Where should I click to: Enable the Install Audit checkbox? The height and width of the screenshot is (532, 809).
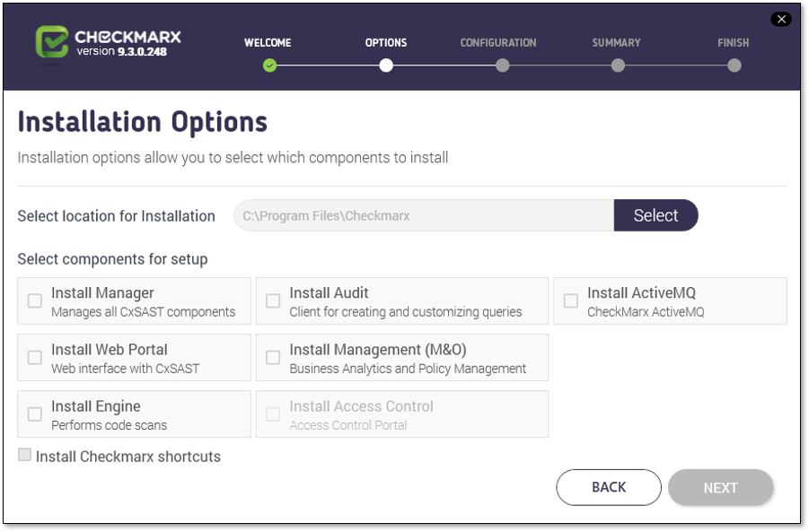click(x=273, y=301)
